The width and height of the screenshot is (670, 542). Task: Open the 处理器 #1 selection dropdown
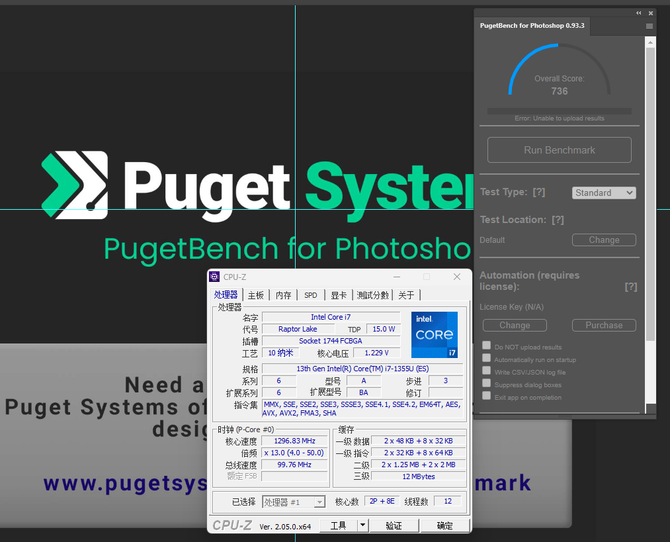[294, 502]
